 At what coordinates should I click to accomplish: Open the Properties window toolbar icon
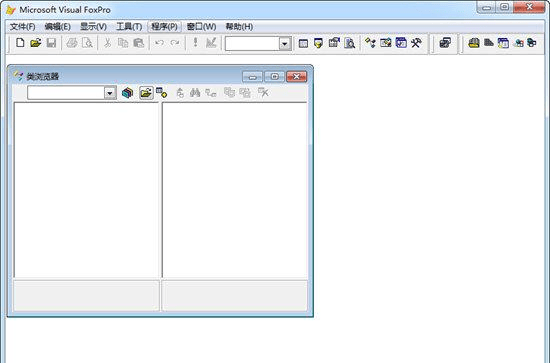pos(334,43)
